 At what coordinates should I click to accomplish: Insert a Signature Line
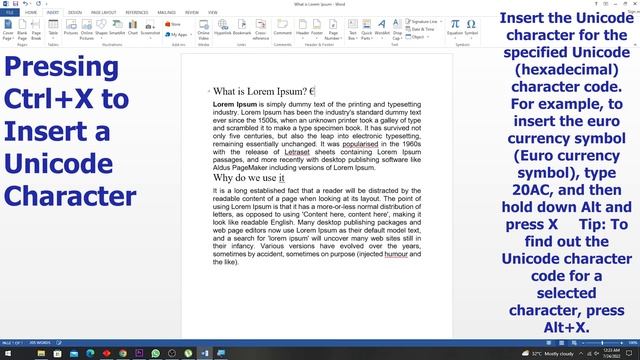424,22
